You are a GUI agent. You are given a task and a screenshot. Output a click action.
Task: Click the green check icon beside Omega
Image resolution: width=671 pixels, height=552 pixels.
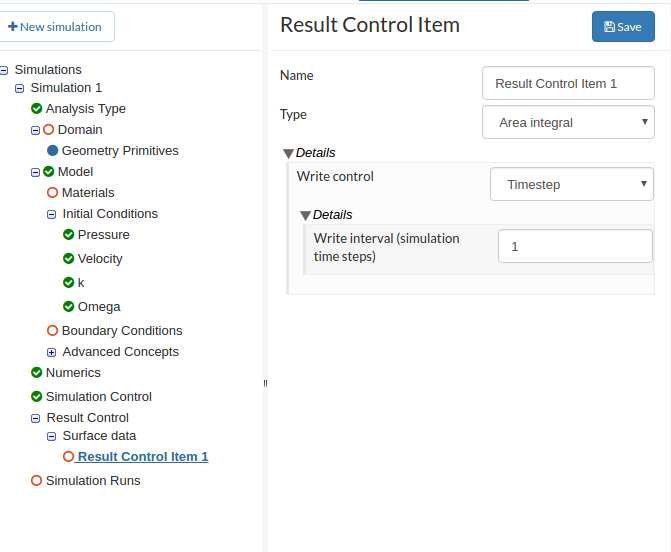[x=69, y=306]
